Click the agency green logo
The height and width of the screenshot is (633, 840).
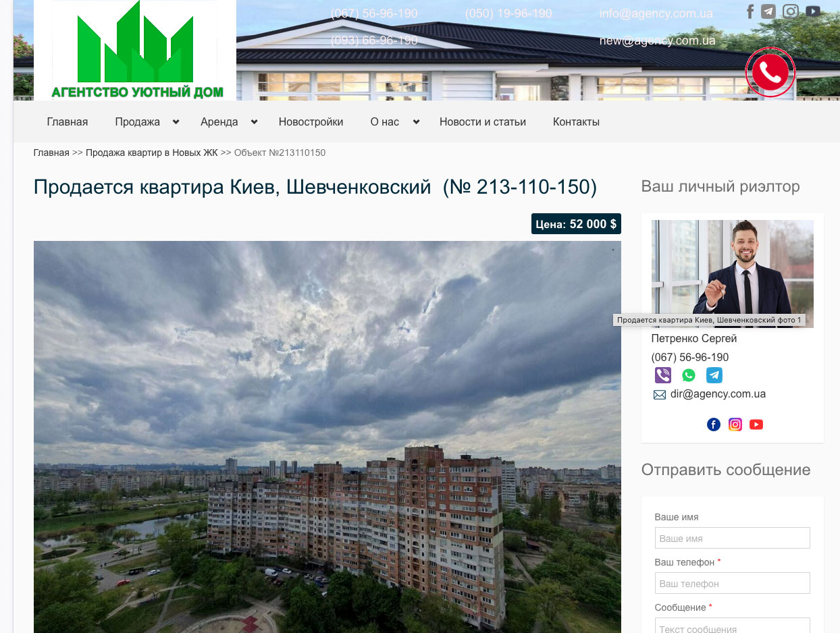135,50
